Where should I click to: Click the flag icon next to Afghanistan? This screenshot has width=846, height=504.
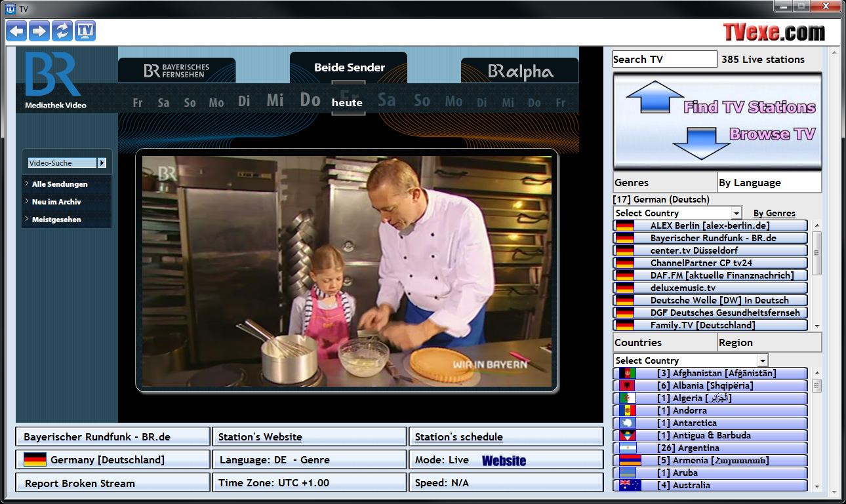(628, 373)
